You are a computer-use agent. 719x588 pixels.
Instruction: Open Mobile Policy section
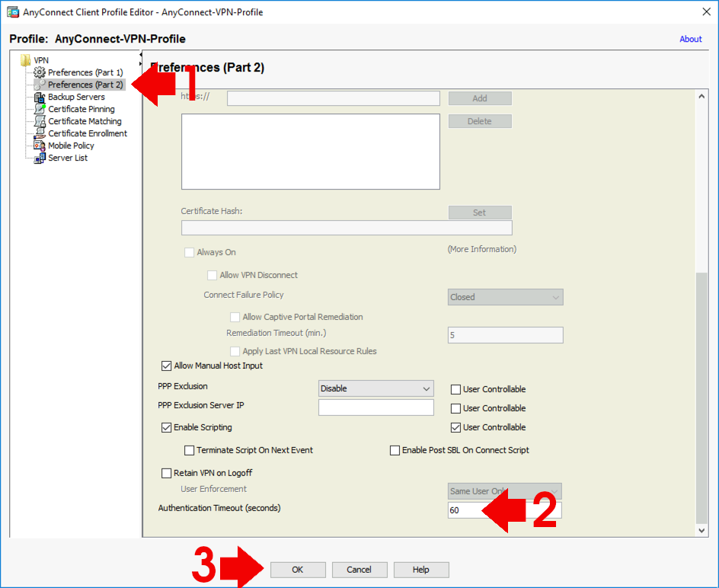(x=71, y=145)
